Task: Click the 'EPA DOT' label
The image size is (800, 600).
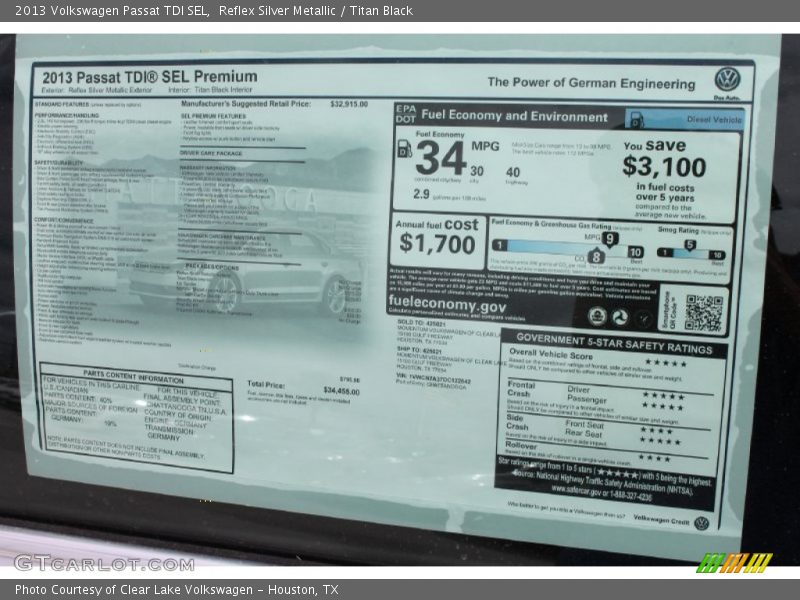Action: (406, 114)
